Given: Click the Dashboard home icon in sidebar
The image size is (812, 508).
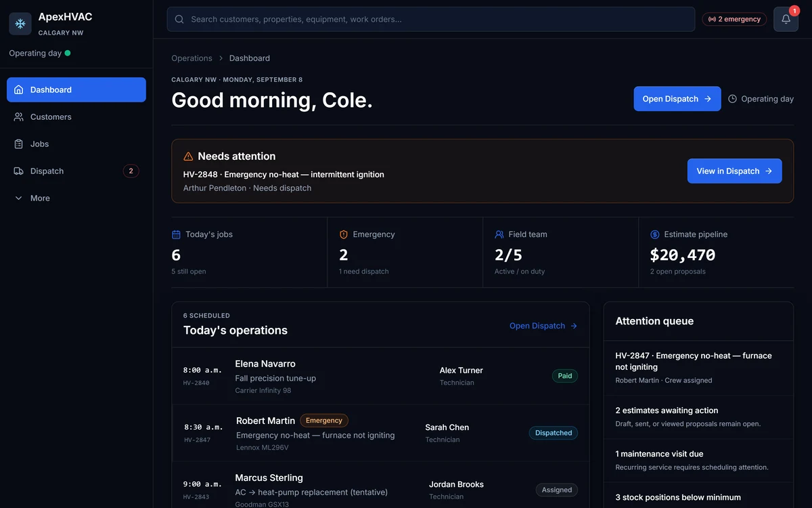Looking at the screenshot, I should [19, 90].
